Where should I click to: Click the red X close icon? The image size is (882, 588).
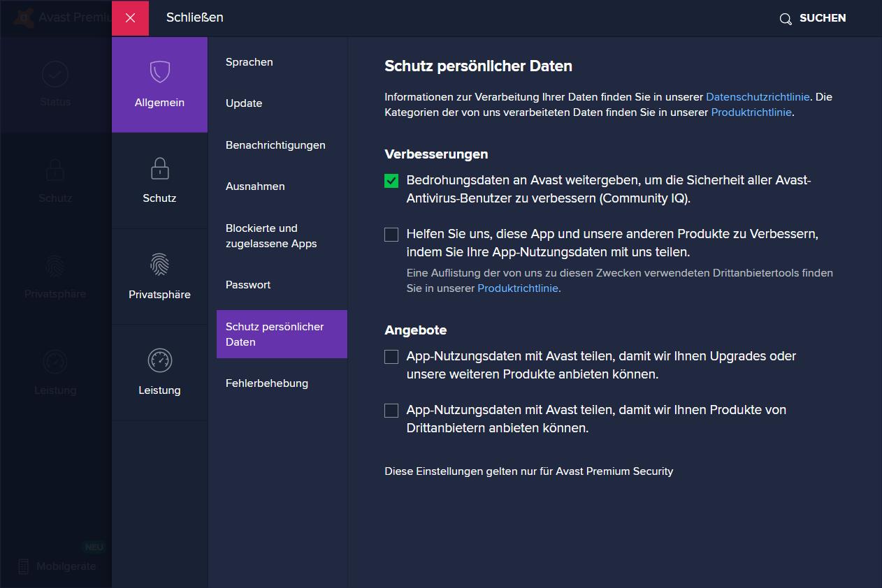tap(131, 18)
